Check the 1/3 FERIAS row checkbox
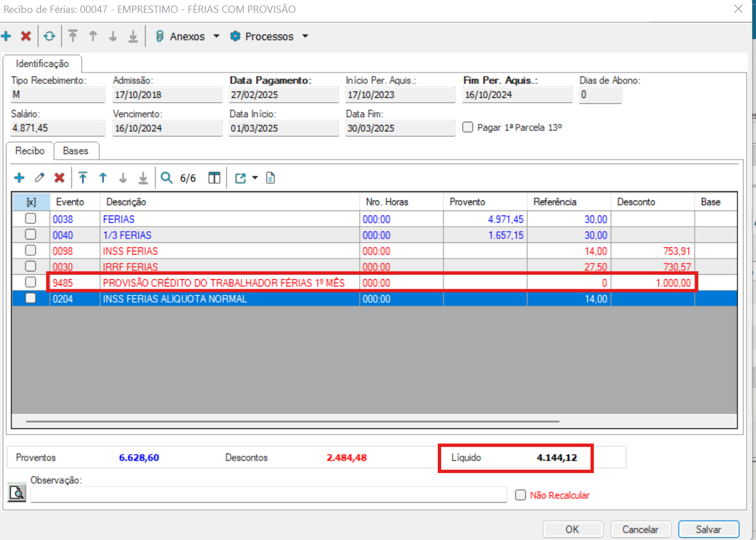 pos(31,235)
